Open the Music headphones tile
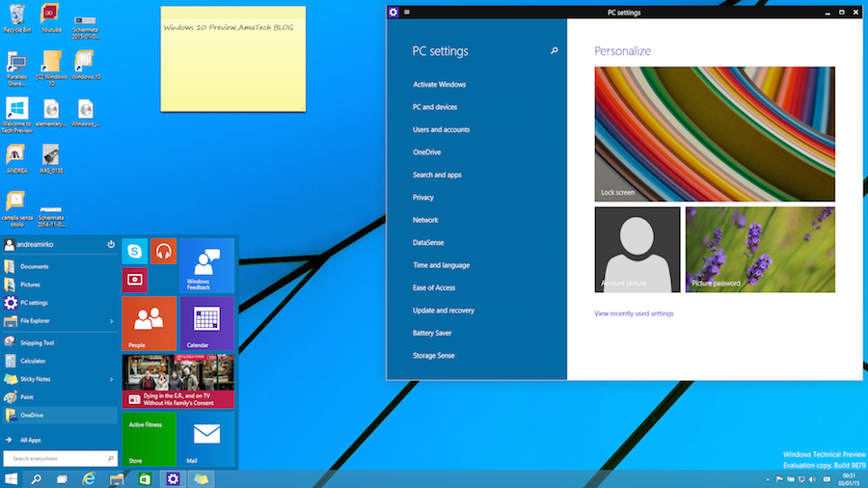The height and width of the screenshot is (488, 868). (x=163, y=251)
